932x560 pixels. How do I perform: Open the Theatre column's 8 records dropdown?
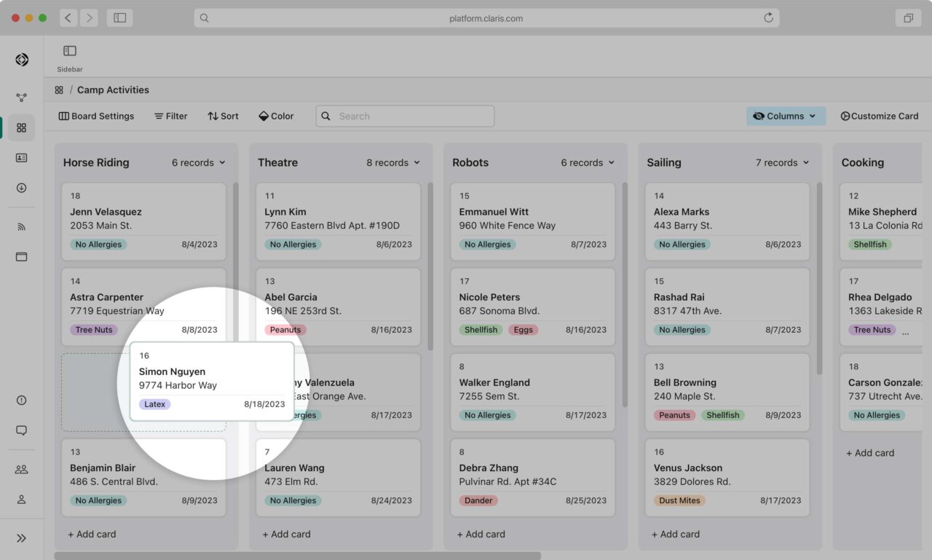click(x=392, y=162)
